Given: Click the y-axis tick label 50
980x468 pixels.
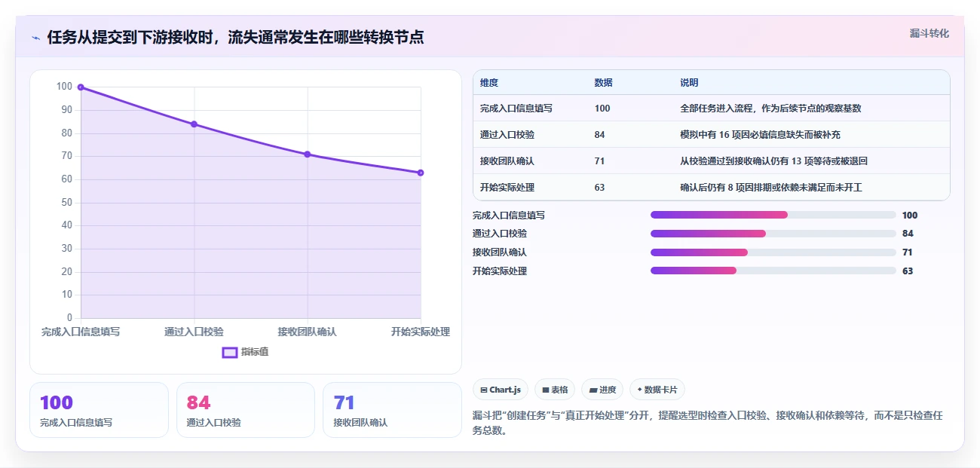Looking at the screenshot, I should (66, 203).
